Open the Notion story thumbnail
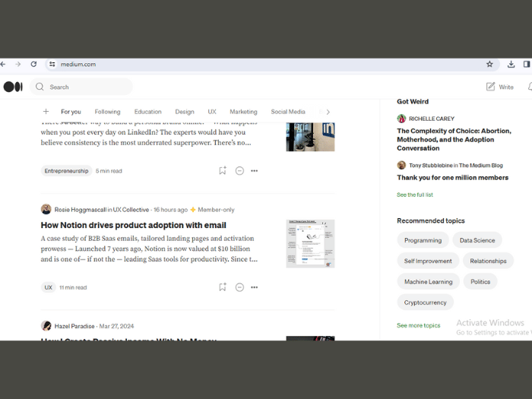The width and height of the screenshot is (532, 399). click(x=310, y=244)
